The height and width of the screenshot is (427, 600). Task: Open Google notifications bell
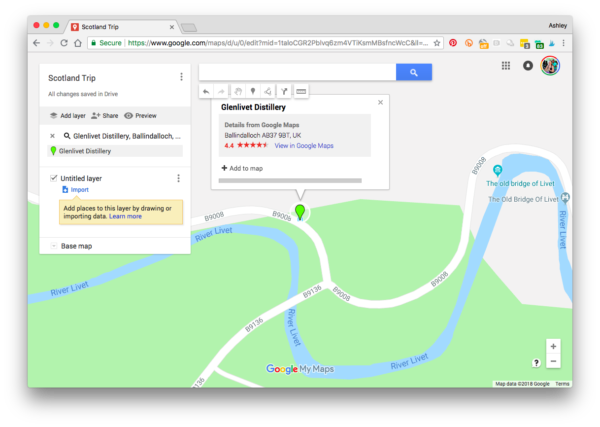pyautogui.click(x=528, y=66)
